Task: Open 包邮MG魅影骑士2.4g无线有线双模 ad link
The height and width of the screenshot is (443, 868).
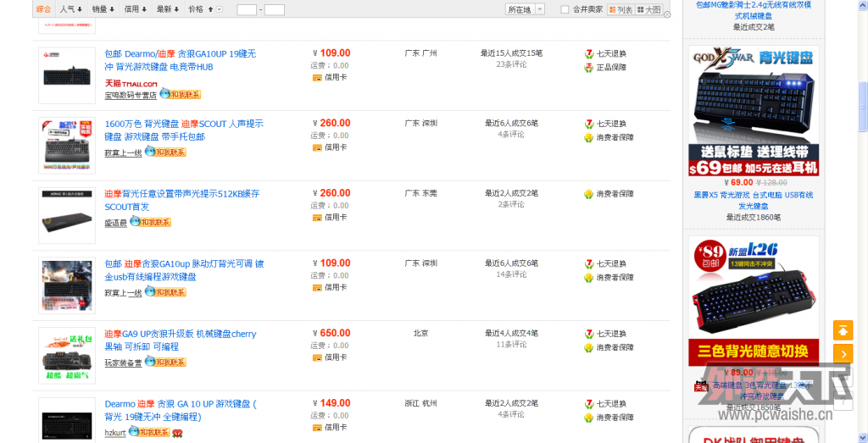Action: [x=754, y=10]
